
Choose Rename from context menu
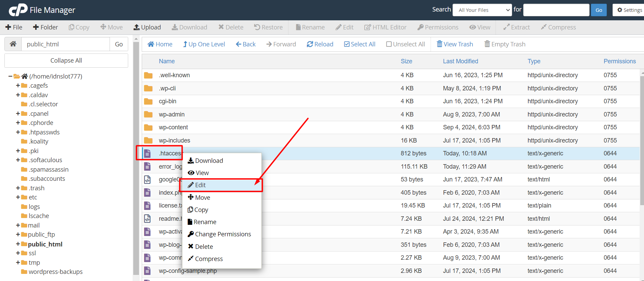(222, 222)
